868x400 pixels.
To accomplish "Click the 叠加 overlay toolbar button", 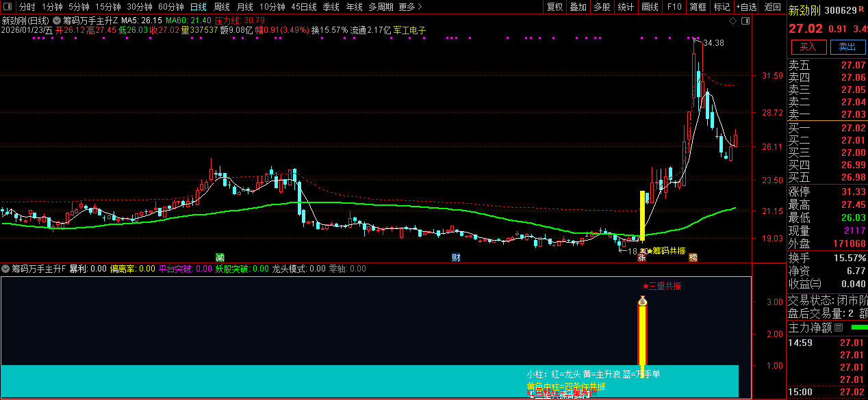I will coord(578,7).
